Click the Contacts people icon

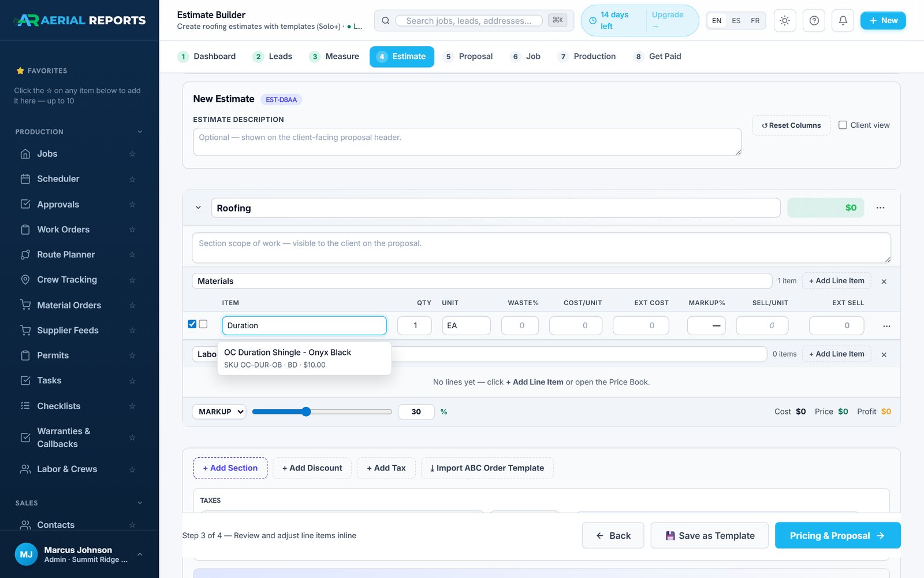point(25,525)
